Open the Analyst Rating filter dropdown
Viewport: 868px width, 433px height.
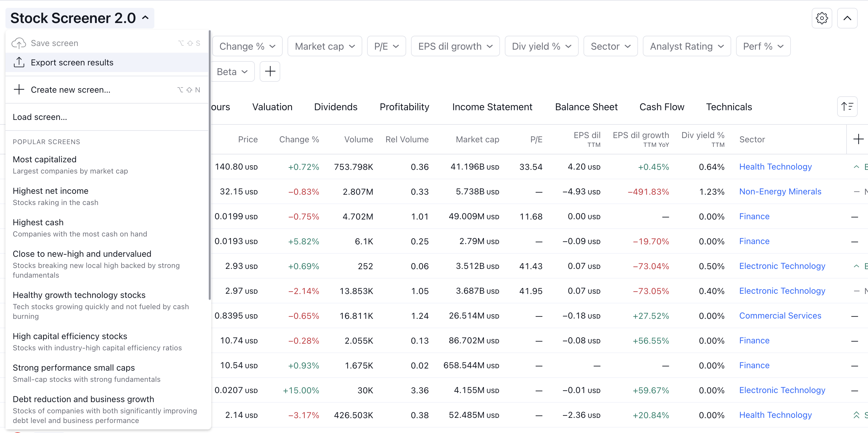(x=686, y=46)
